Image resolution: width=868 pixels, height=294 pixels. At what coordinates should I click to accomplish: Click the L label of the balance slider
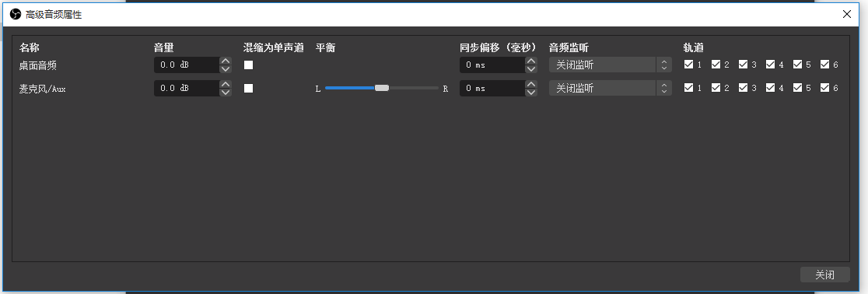click(318, 89)
